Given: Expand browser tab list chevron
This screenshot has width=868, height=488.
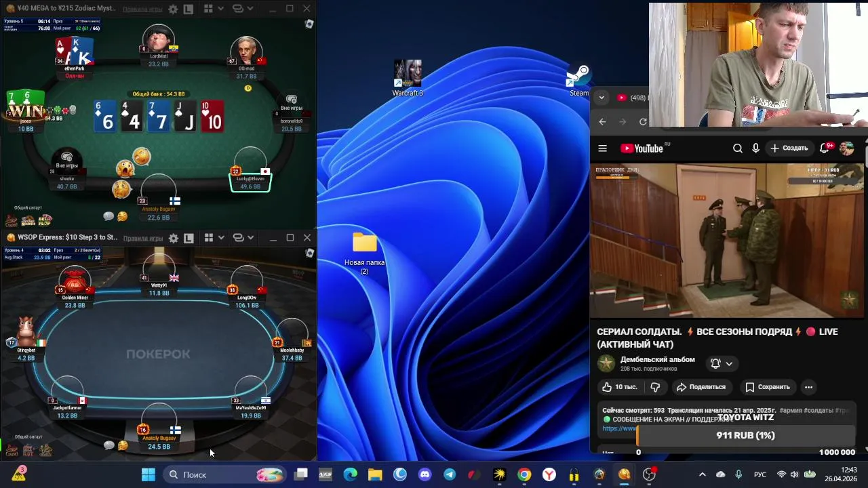Looking at the screenshot, I should [601, 98].
